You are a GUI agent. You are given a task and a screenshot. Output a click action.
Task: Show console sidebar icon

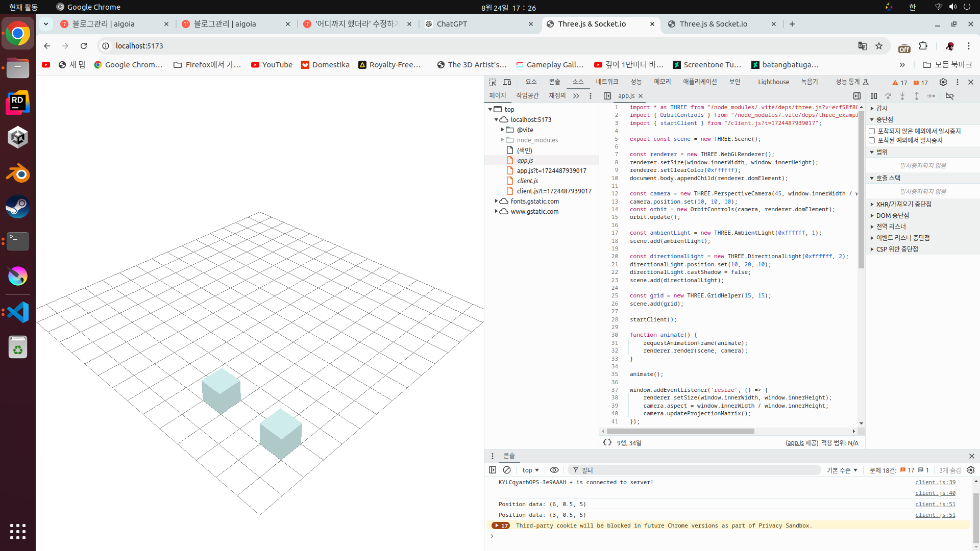pyautogui.click(x=493, y=470)
